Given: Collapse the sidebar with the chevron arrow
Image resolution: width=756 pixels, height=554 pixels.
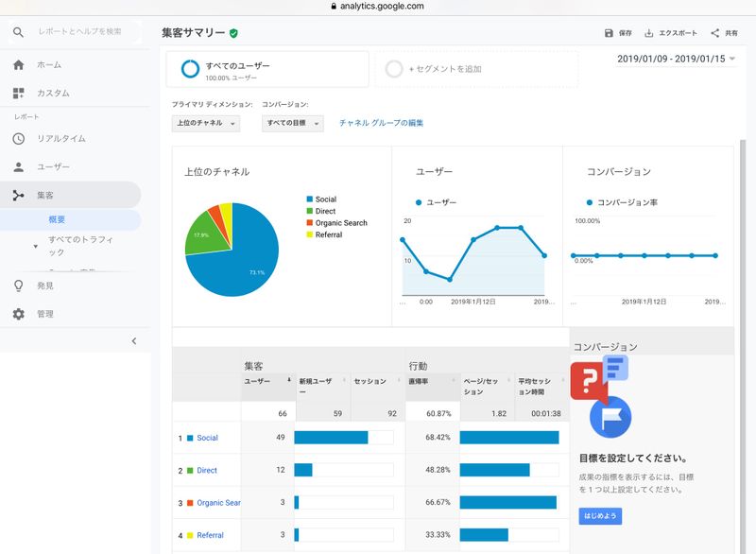Looking at the screenshot, I should click(x=133, y=341).
